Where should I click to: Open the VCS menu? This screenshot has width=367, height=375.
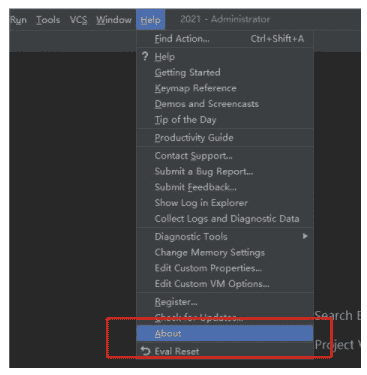point(78,20)
